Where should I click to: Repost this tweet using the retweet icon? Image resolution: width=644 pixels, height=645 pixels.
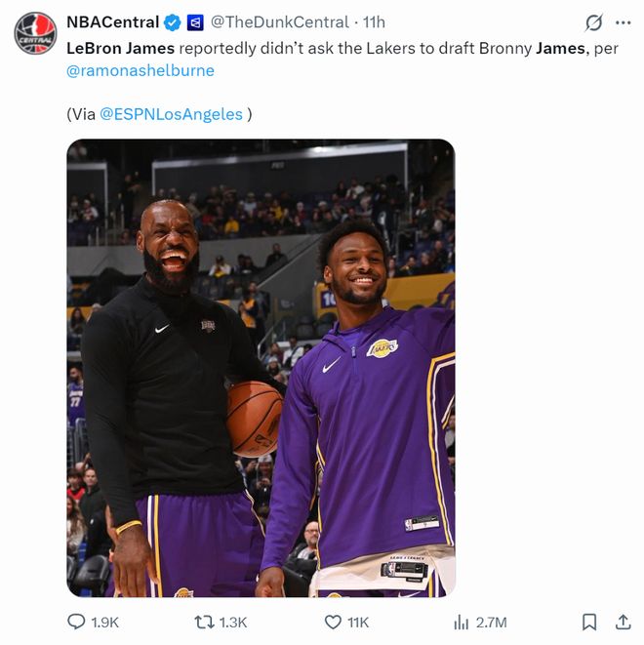pyautogui.click(x=205, y=622)
